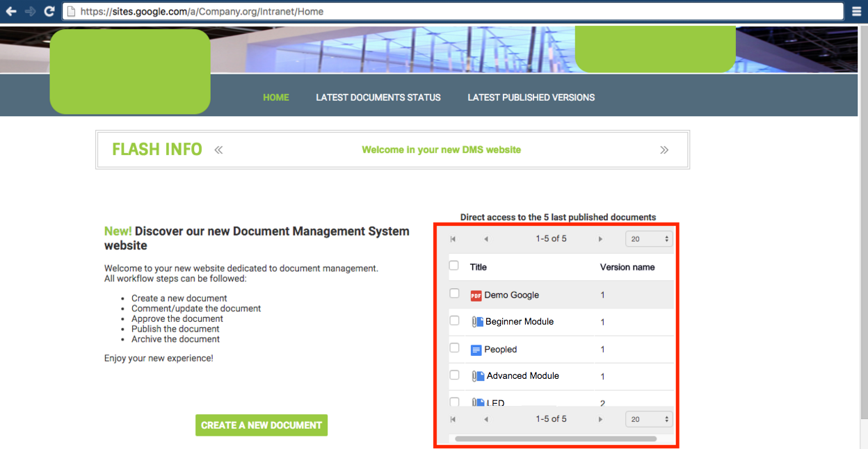Screen dimensions: 868x449
Task: Click version value 1 in Demo Google row
Action: tap(602, 295)
